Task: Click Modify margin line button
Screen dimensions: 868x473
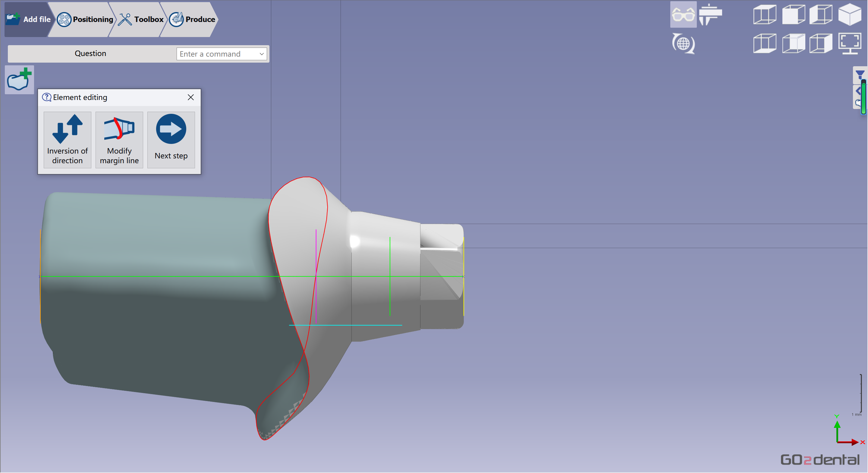Action: tap(119, 140)
